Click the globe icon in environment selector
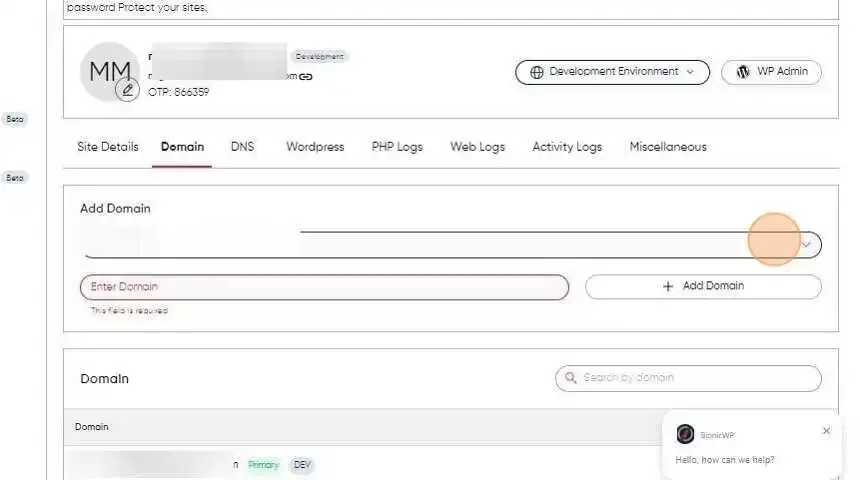Image resolution: width=860 pixels, height=480 pixels. click(536, 72)
